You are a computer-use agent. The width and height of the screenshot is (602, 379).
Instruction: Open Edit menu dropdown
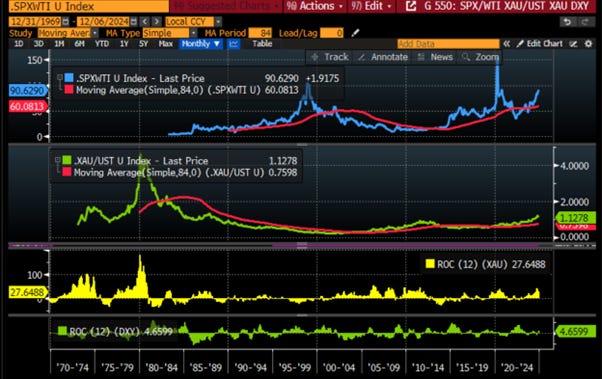pos(371,6)
